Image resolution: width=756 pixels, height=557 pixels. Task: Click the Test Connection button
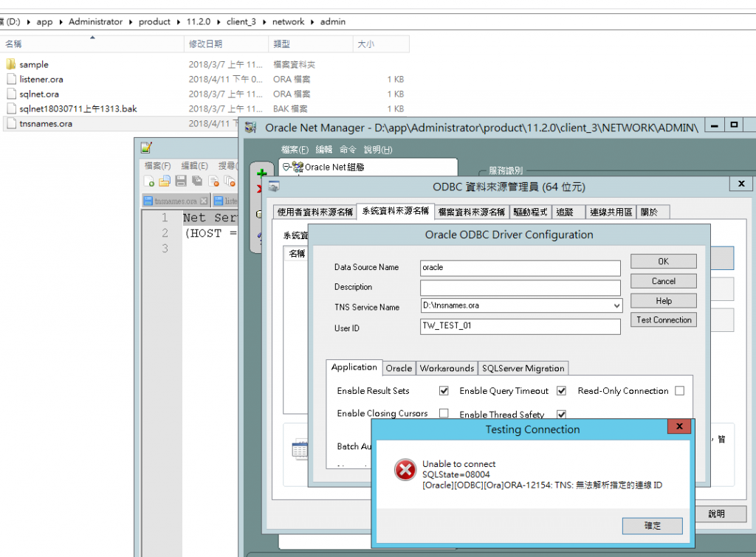tap(664, 320)
